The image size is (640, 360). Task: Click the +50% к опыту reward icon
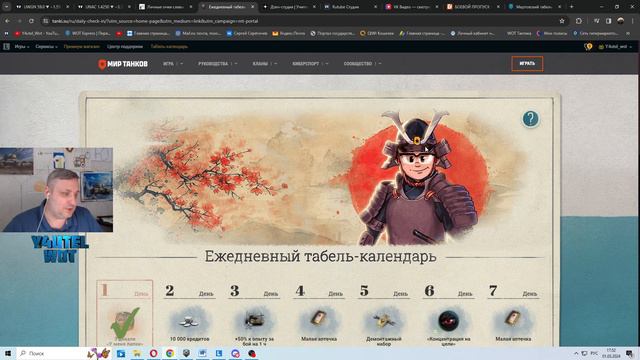(x=254, y=321)
